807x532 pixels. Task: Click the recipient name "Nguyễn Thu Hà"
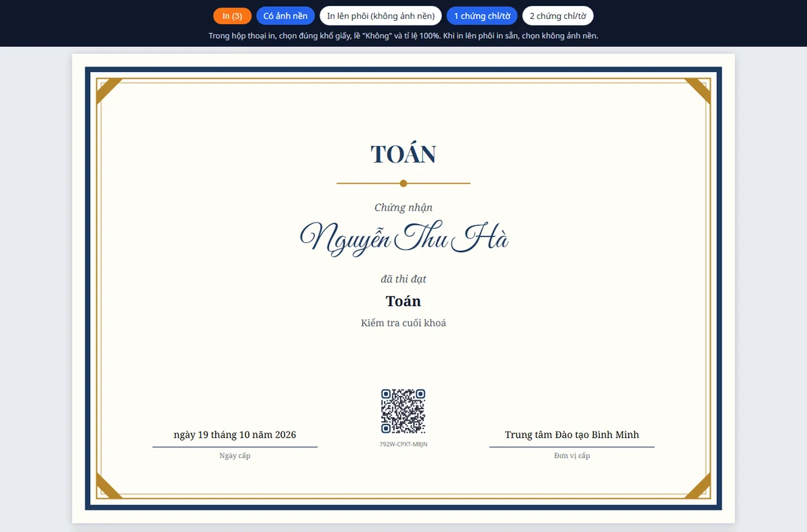pos(403,237)
